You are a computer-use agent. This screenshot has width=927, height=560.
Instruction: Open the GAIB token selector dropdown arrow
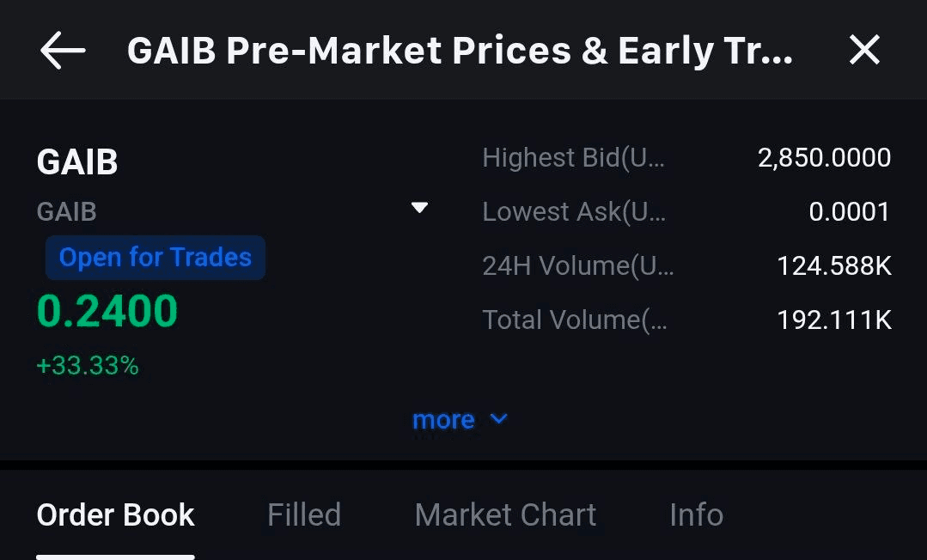[x=419, y=208]
